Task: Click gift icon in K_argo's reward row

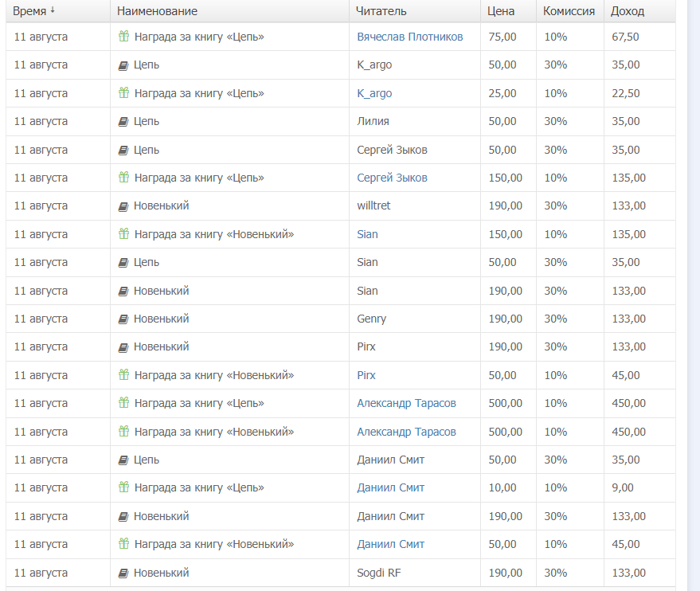Action: 123,93
